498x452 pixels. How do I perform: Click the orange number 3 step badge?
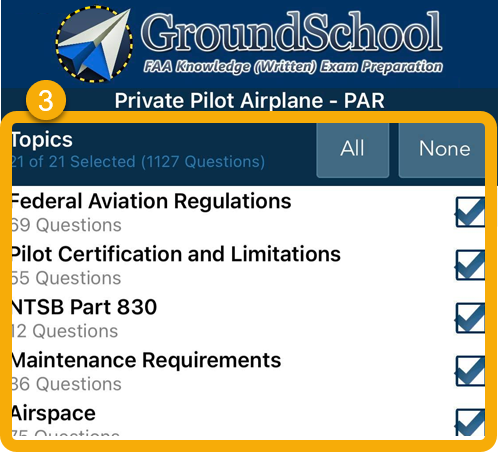pos(46,100)
